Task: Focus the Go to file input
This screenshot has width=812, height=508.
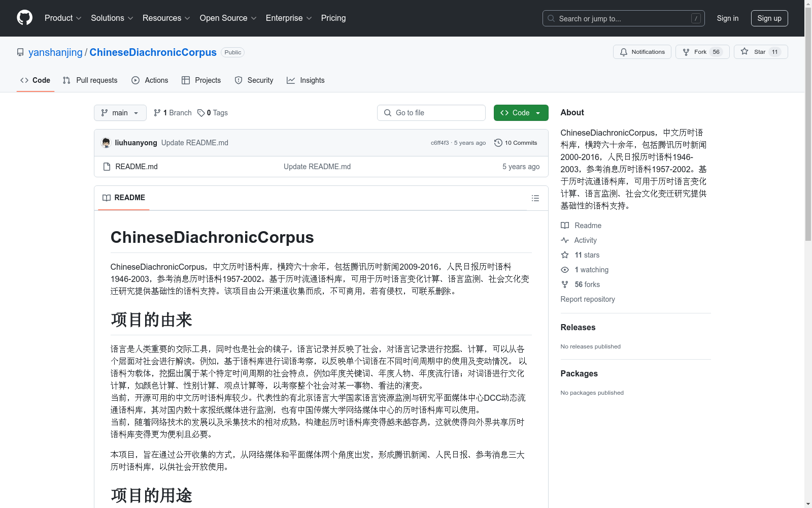Action: click(431, 113)
